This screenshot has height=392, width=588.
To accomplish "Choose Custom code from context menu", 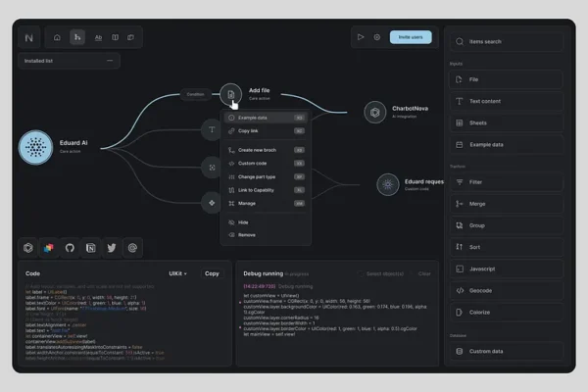I will (x=252, y=163).
